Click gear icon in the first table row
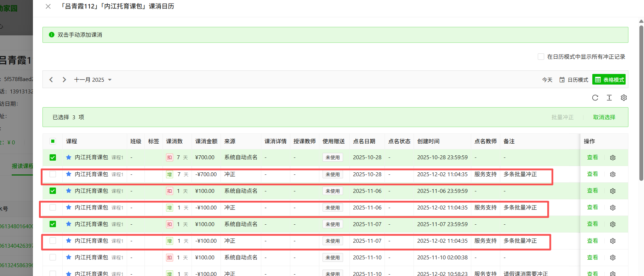The width and height of the screenshot is (644, 276). coord(613,158)
